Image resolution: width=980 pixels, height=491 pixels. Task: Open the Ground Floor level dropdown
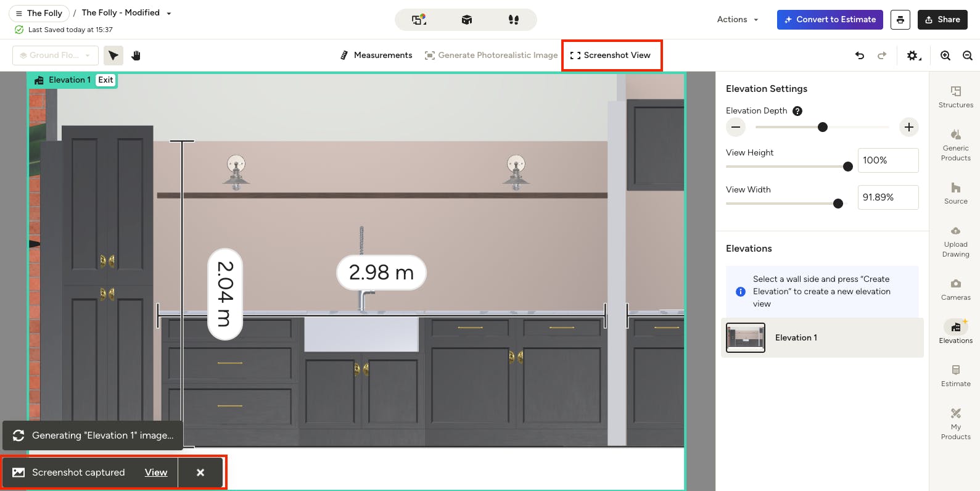55,56
